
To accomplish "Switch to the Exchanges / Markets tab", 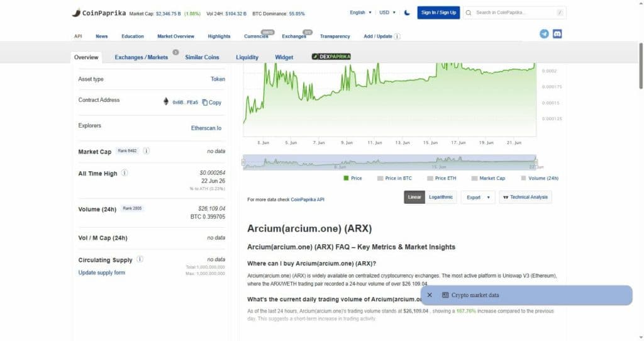I will pos(142,57).
